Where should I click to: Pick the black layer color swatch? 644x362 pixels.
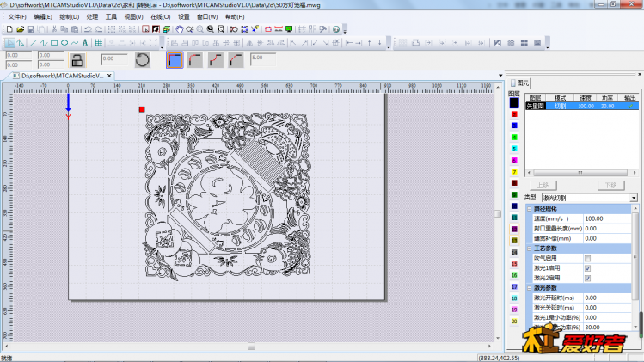tap(514, 103)
